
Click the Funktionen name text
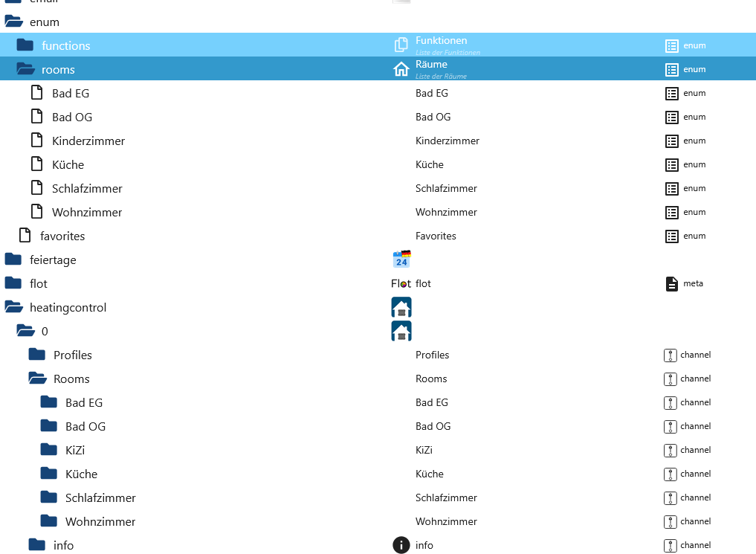441,40
